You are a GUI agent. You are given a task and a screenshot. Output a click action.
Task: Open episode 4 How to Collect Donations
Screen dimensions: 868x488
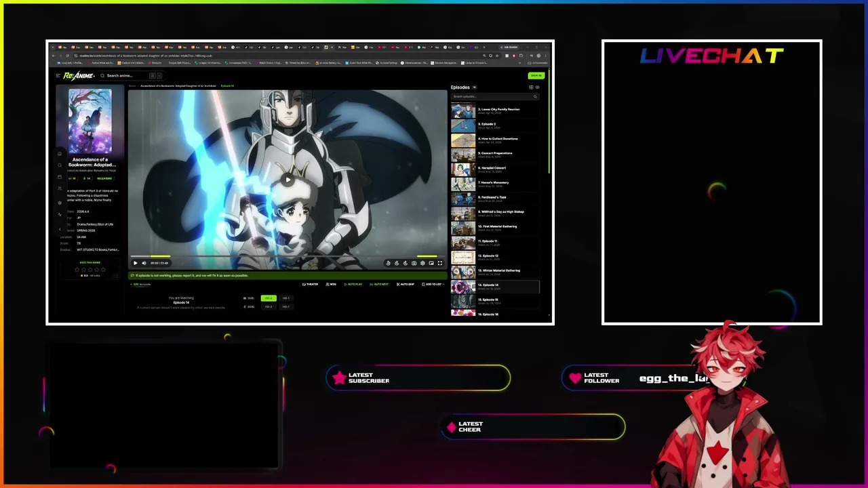pos(495,140)
